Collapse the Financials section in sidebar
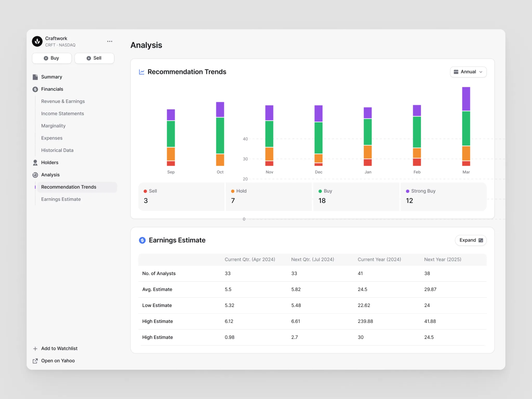Viewport: 532px width, 399px height. click(x=52, y=89)
